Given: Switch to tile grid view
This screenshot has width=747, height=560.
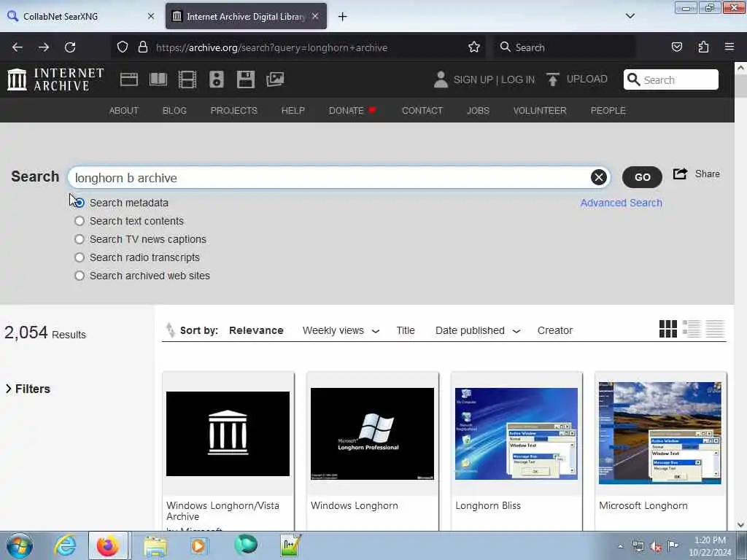Looking at the screenshot, I should click(668, 329).
